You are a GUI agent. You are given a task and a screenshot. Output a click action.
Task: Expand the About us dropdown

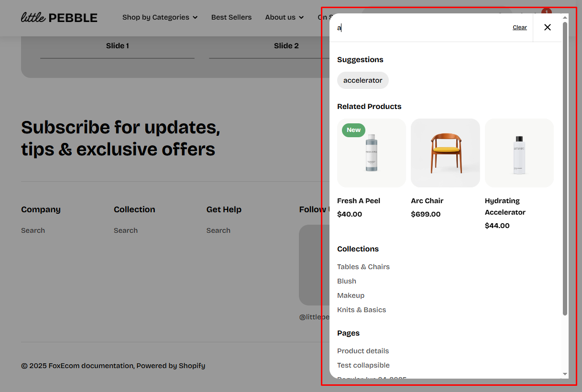click(284, 17)
